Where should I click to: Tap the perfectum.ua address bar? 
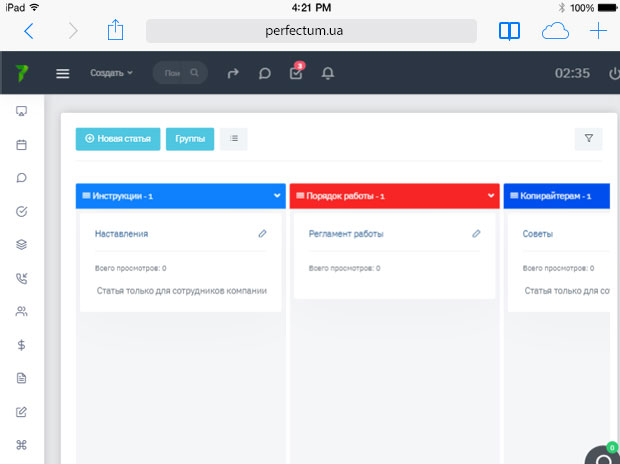[311, 31]
